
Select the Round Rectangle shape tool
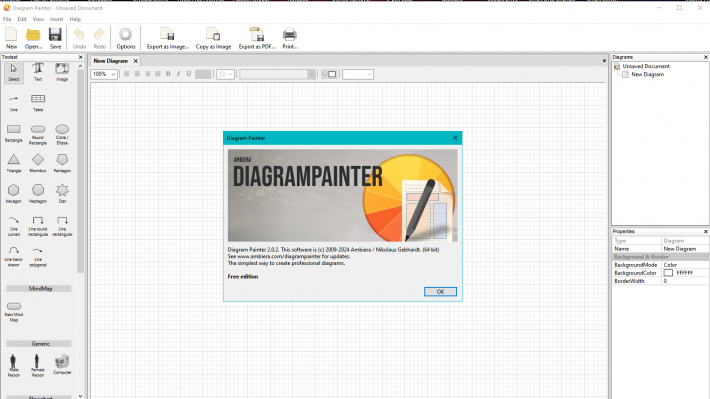pos(38,135)
